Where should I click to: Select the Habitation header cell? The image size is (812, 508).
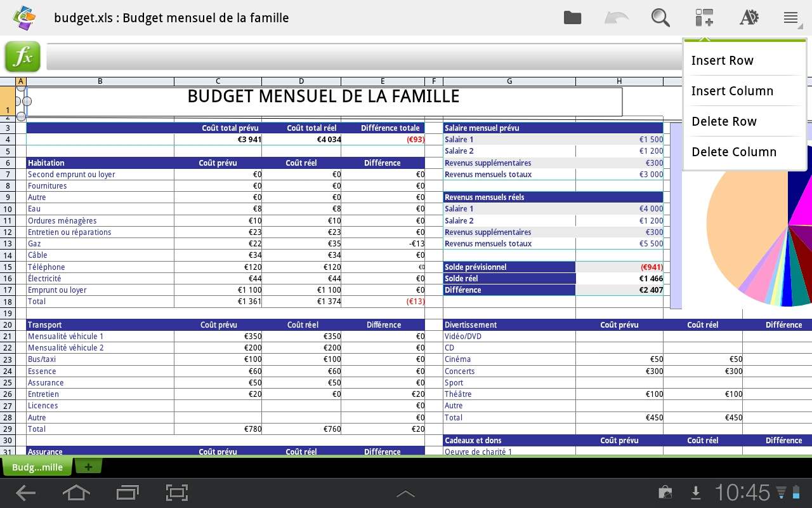tap(100, 163)
